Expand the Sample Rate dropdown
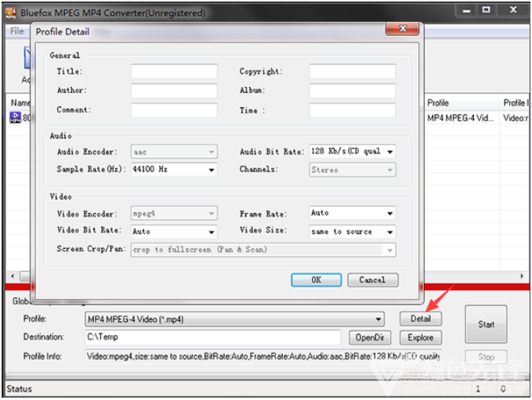 pos(174,169)
